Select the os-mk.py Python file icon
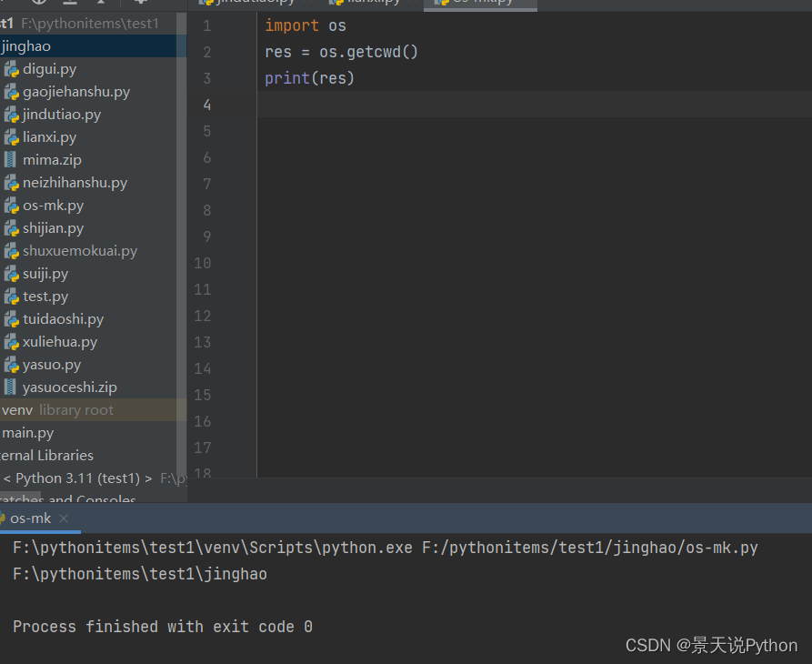 click(13, 205)
